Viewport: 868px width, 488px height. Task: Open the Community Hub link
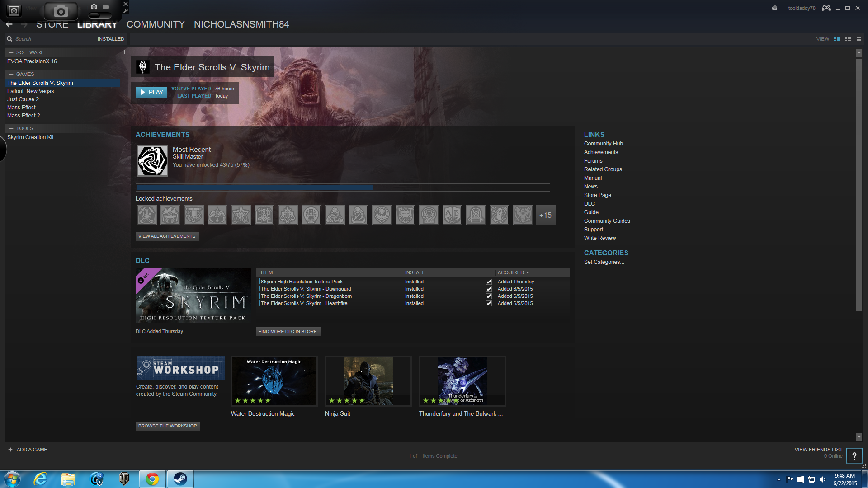603,144
